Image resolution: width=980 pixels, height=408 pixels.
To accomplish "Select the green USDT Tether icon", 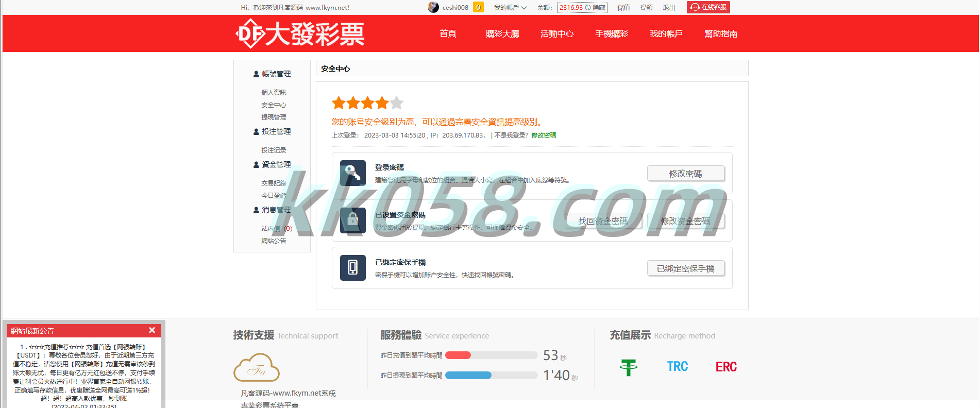I will (628, 367).
